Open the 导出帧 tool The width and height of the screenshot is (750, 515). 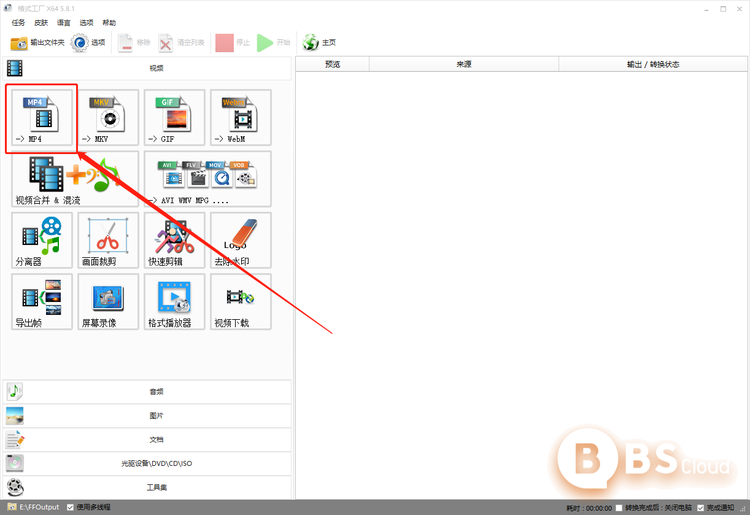(x=42, y=302)
